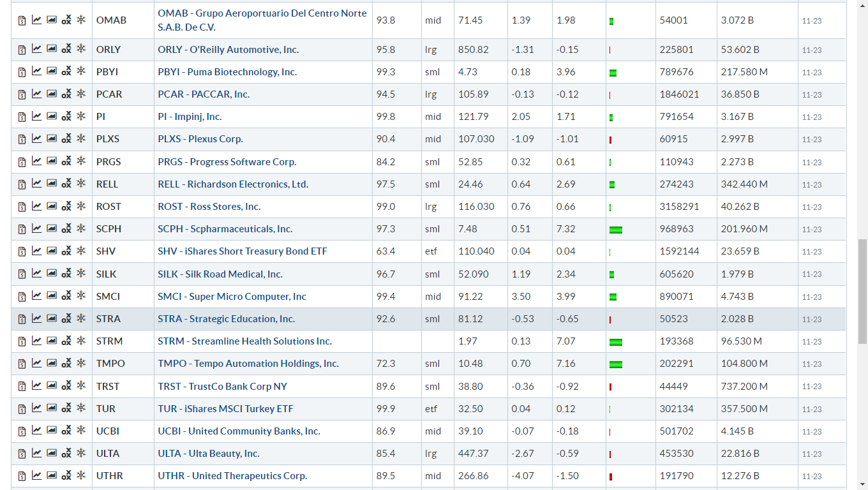Open the line chart icon for TRST
The image size is (868, 490).
tap(36, 386)
